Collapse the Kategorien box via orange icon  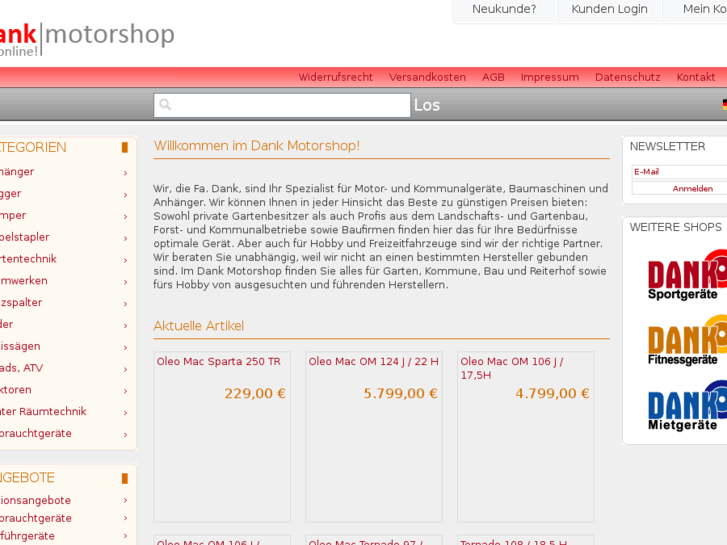coord(125,147)
